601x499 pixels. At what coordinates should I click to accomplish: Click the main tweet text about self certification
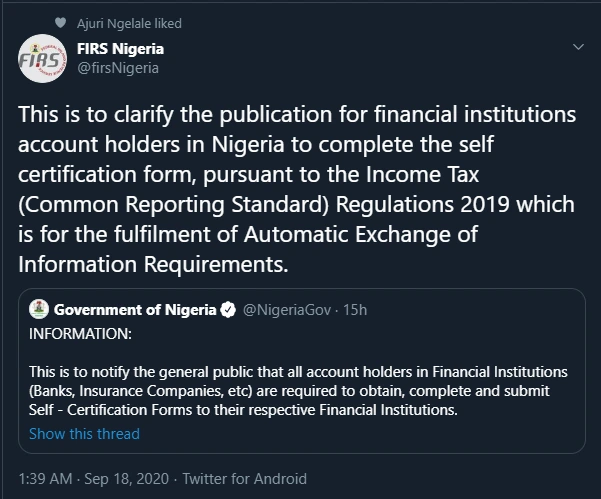pos(297,189)
